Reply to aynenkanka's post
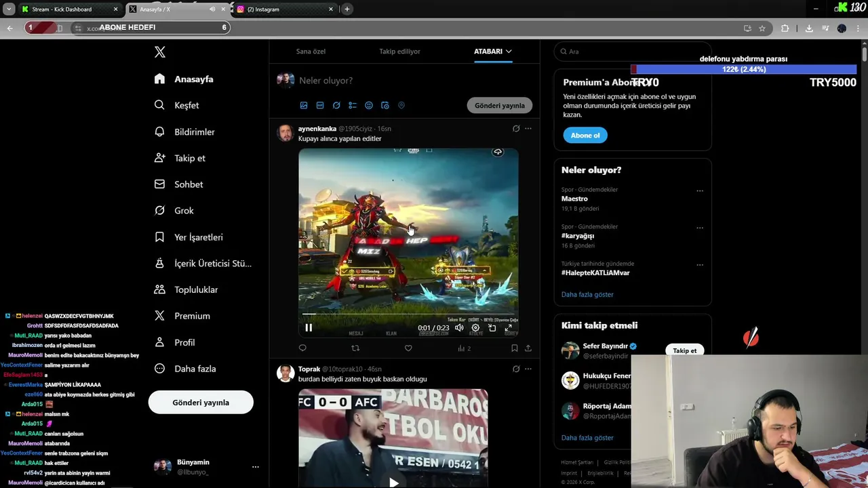The height and width of the screenshot is (488, 868). coord(302,348)
